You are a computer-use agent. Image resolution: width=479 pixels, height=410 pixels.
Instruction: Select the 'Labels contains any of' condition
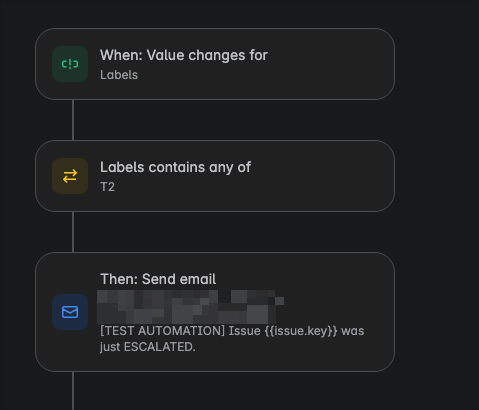pos(215,176)
